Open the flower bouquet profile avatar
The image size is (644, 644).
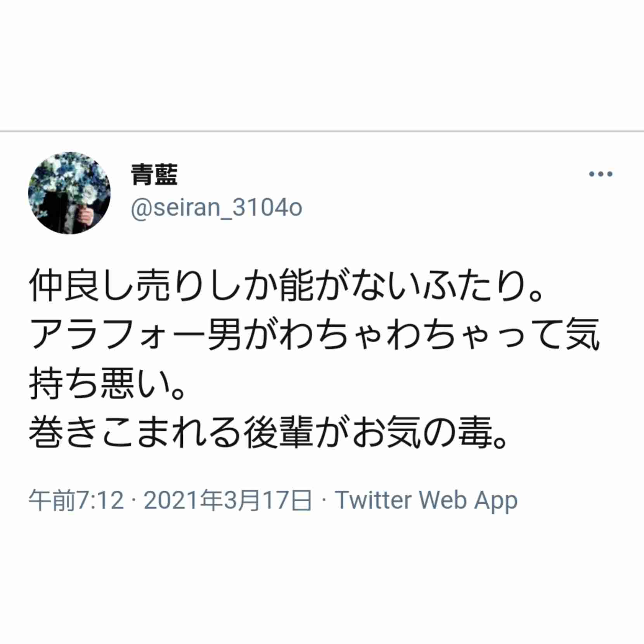69,193
